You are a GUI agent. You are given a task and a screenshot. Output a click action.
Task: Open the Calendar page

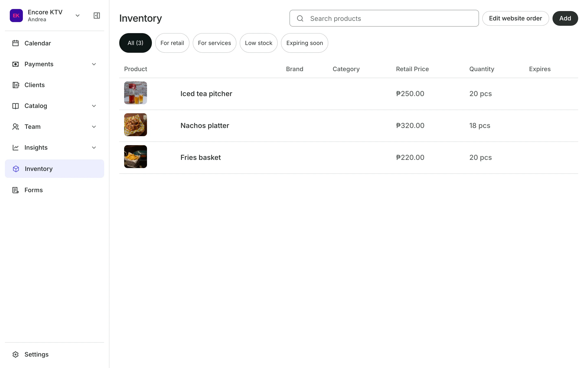55,43
